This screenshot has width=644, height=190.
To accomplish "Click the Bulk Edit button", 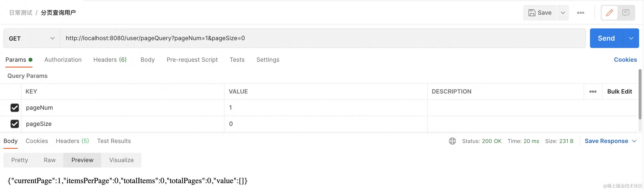I will [x=619, y=92].
